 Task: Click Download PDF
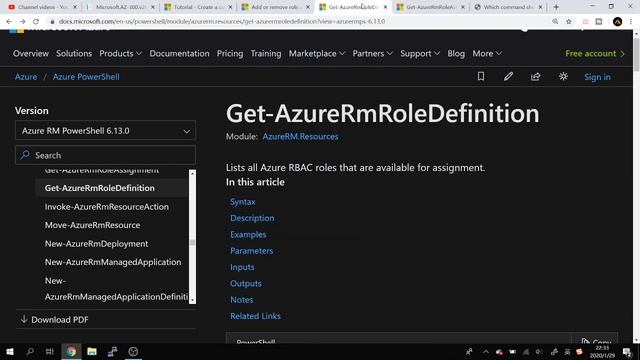[54, 320]
